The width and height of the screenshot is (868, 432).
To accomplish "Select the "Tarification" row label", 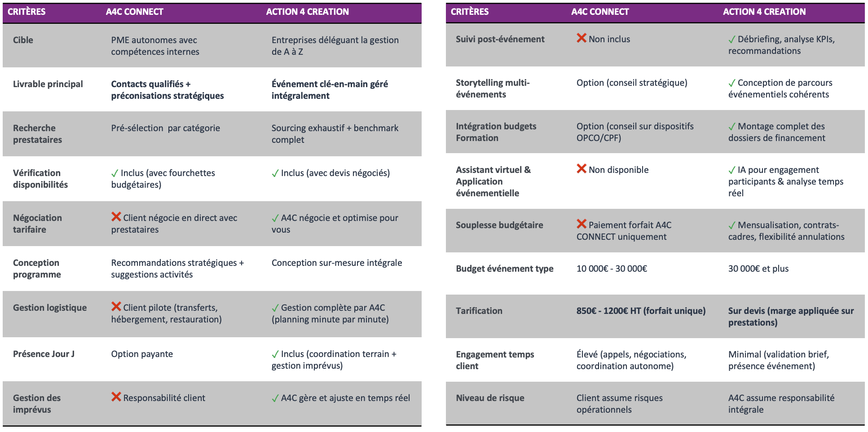I will [x=479, y=311].
